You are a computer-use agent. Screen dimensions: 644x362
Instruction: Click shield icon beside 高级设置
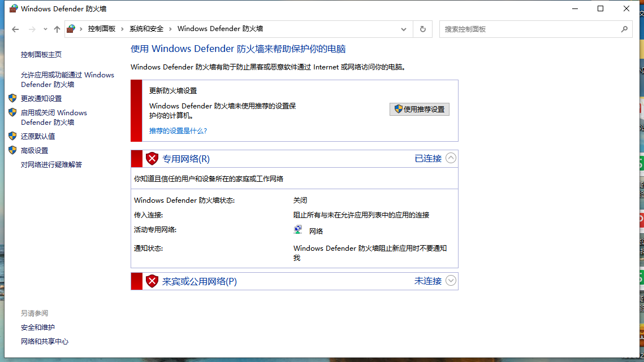coord(12,150)
